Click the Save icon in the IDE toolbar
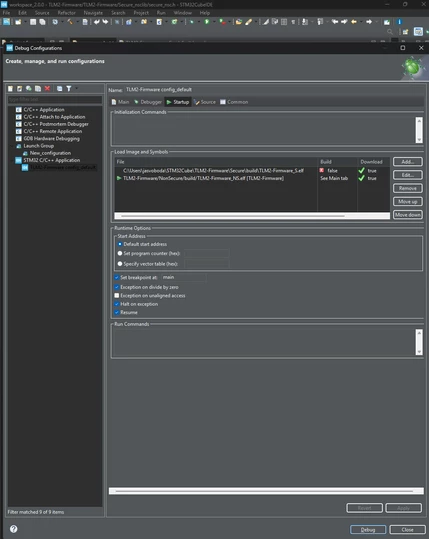 [33, 22]
